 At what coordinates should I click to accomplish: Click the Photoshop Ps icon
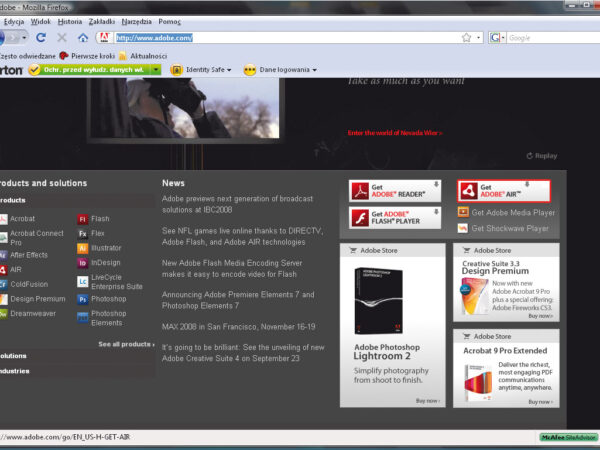click(83, 299)
